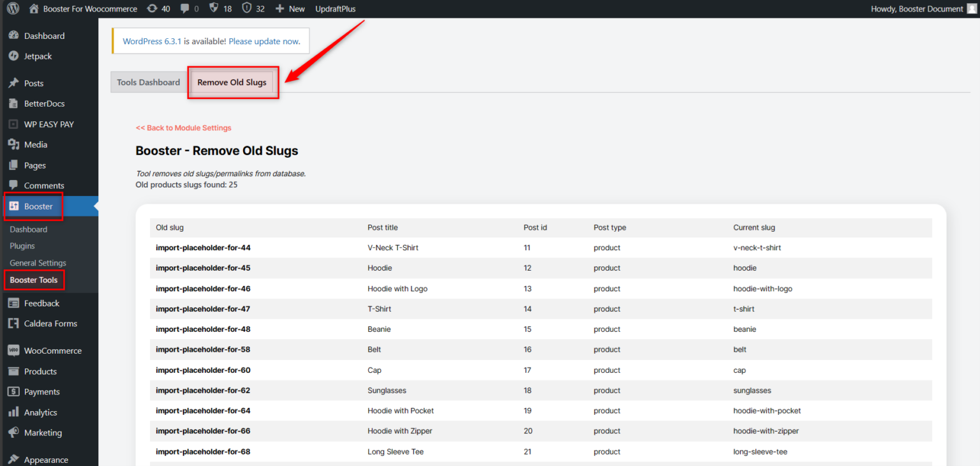Screen dimensions: 980x466
Task: Click the Belt post title
Action: (x=375, y=350)
